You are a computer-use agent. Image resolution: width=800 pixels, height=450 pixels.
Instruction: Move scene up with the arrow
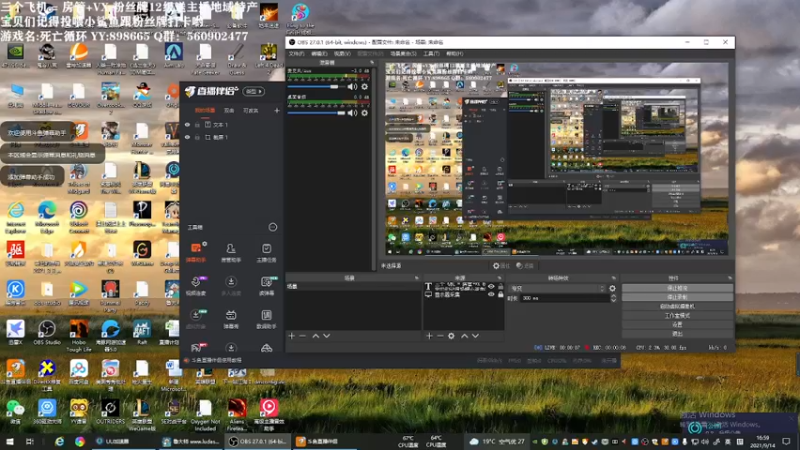tap(315, 336)
